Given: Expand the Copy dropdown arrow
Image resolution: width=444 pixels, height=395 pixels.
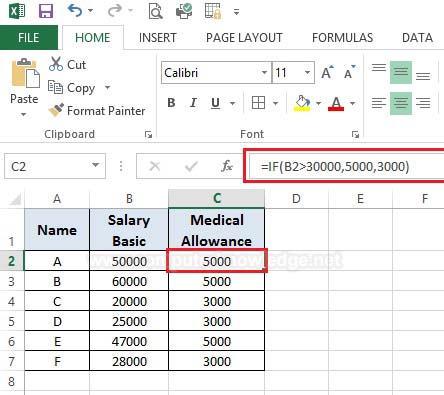Looking at the screenshot, I should pos(107,87).
